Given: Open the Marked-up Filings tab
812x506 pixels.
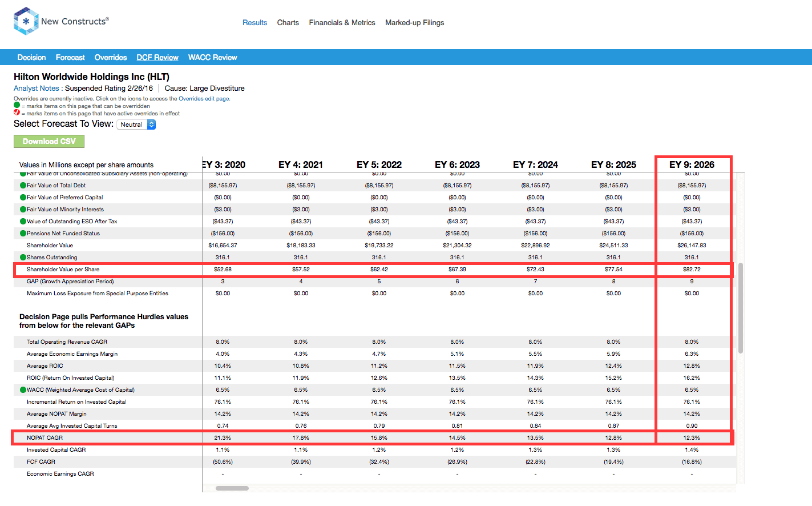Looking at the screenshot, I should [x=415, y=23].
